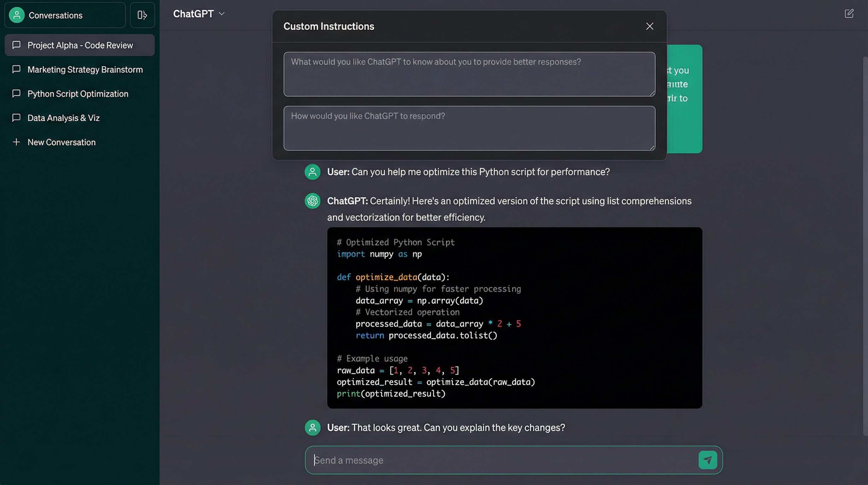Click the plus to start New Conversation
The width and height of the screenshot is (868, 485).
pyautogui.click(x=17, y=142)
